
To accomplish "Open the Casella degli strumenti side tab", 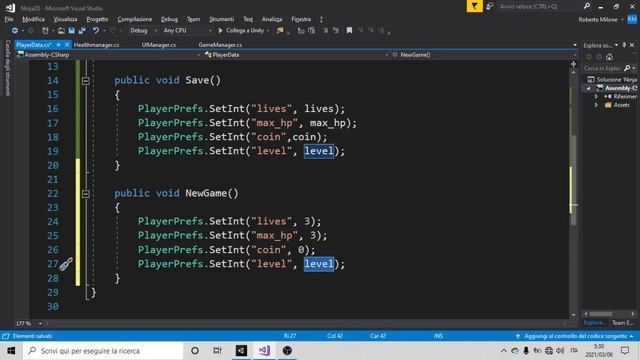I will 7,68.
